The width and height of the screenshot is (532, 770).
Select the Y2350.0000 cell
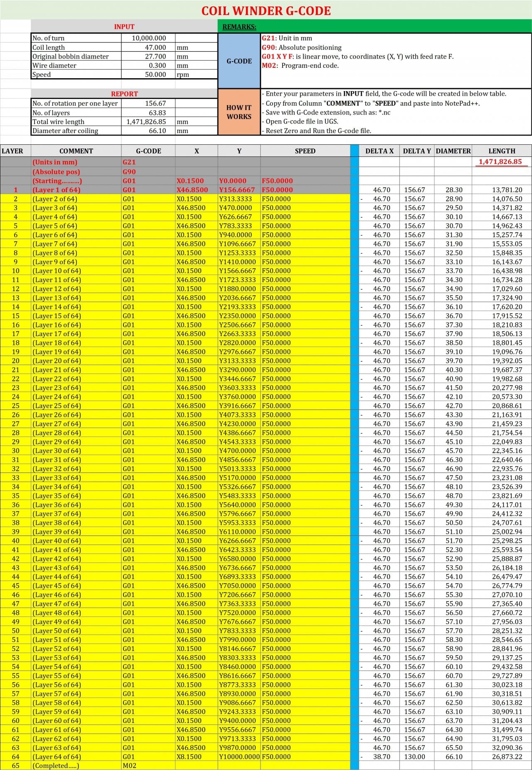click(x=239, y=316)
